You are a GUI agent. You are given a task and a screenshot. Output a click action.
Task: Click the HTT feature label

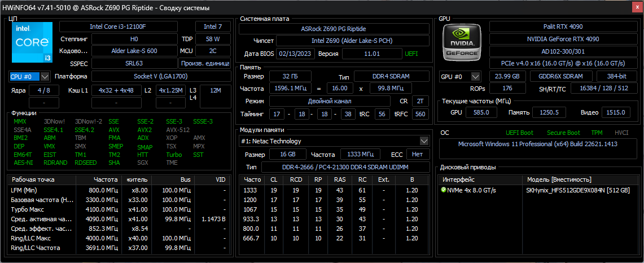point(143,155)
